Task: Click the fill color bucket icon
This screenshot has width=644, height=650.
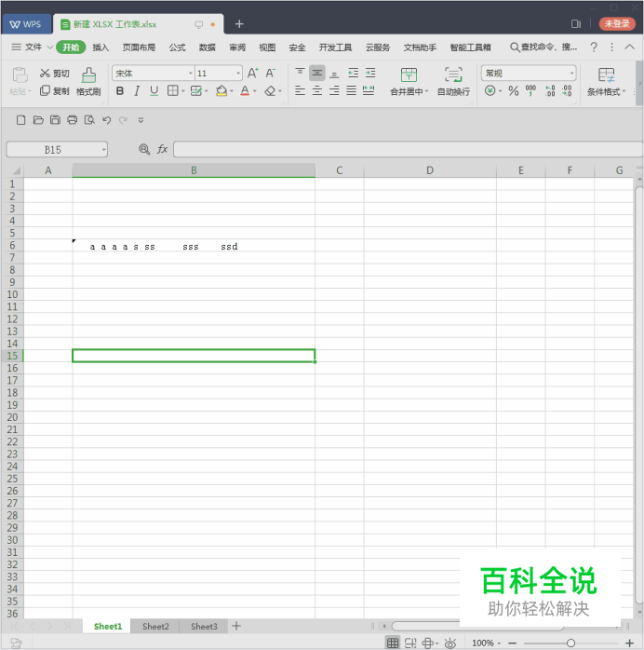Action: click(221, 90)
